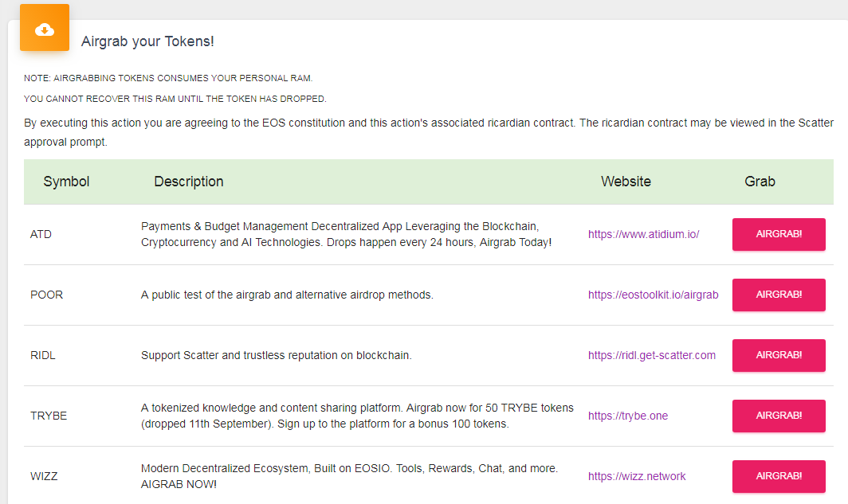848x504 pixels.
Task: Open the eostoolkit.io/airgrab link
Action: [654, 295]
